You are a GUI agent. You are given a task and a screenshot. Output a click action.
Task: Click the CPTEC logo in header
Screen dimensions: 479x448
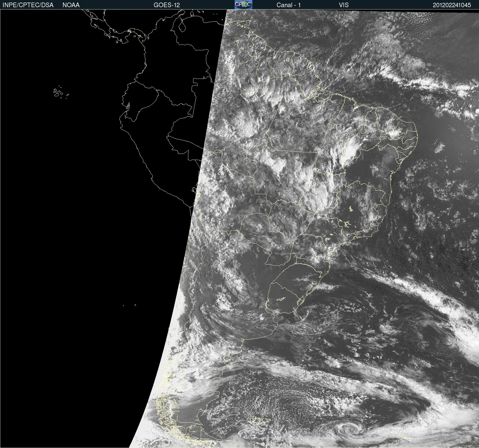coord(243,5)
